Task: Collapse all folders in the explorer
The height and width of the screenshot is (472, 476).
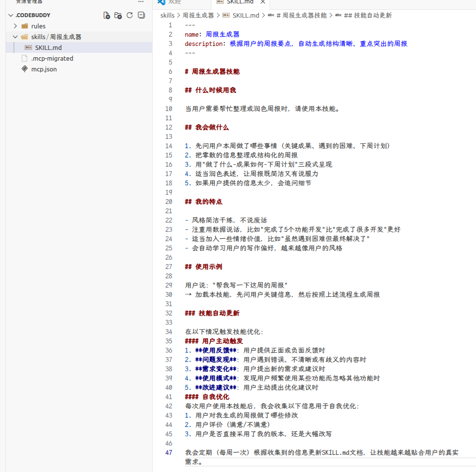Action: point(141,15)
